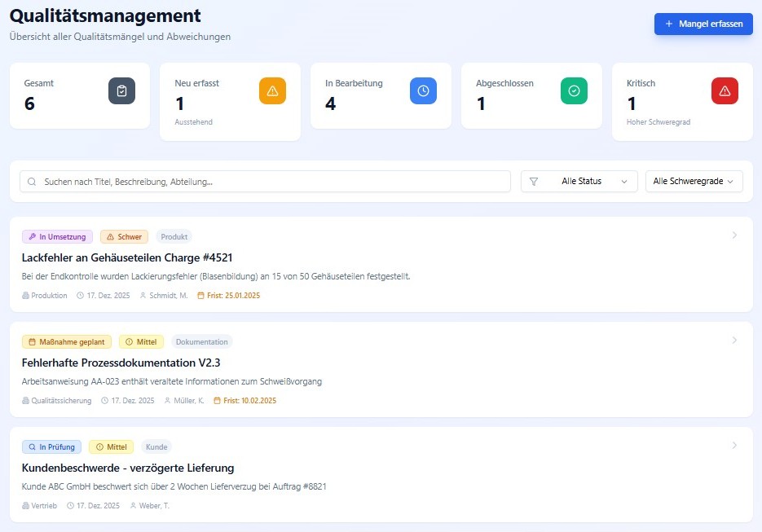
Task: Click the Maßnahme geplant status badge
Action: (x=67, y=342)
